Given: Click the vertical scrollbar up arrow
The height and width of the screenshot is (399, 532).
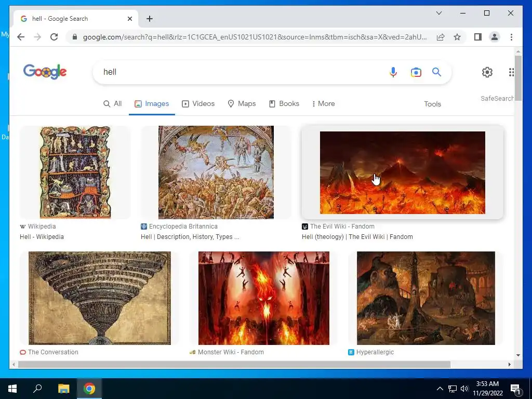Looking at the screenshot, I should click(x=518, y=52).
